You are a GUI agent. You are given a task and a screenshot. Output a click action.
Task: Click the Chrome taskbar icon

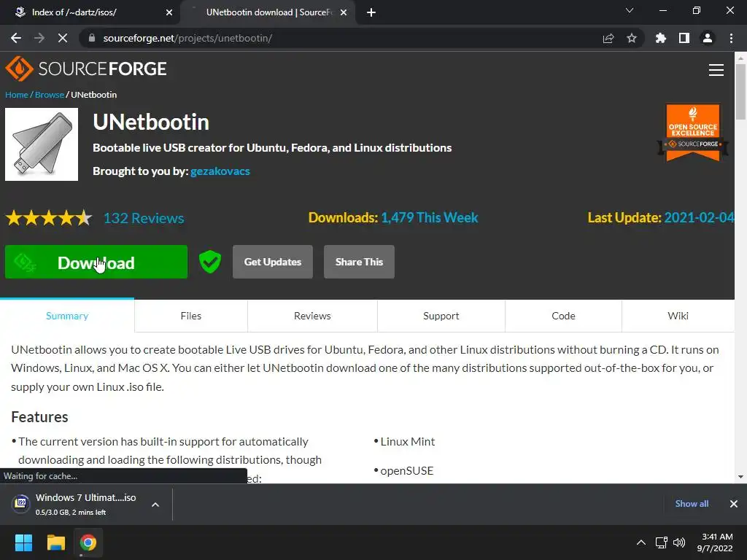[88, 542]
